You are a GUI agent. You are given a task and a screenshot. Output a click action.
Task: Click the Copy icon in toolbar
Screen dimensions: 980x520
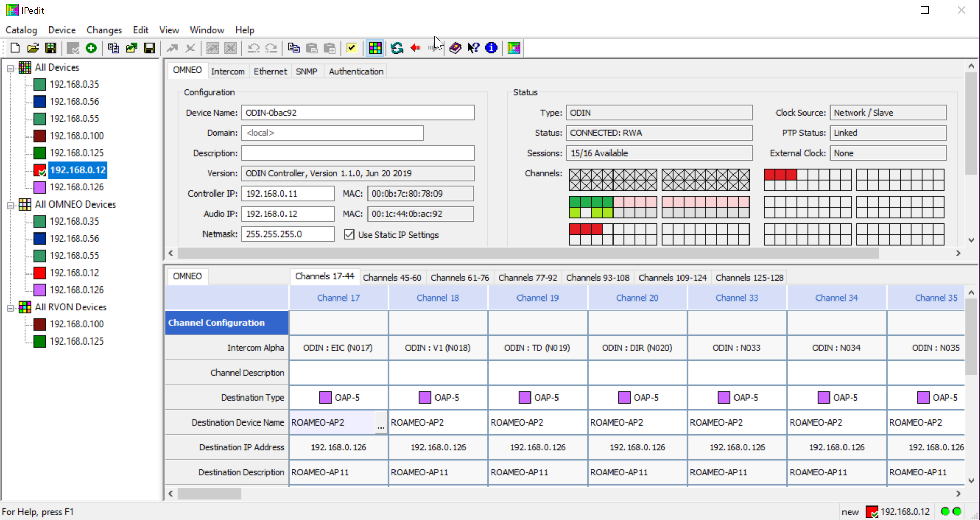pos(294,48)
